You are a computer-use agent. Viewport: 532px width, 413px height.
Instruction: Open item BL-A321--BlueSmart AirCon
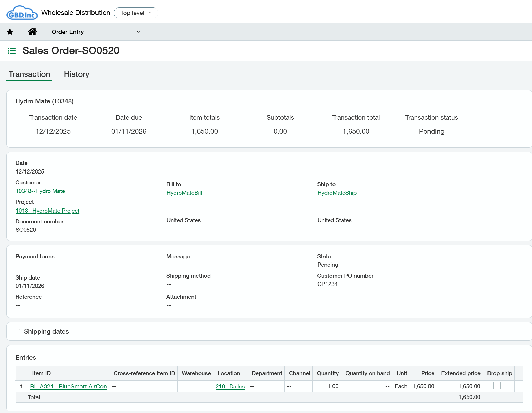coord(68,386)
